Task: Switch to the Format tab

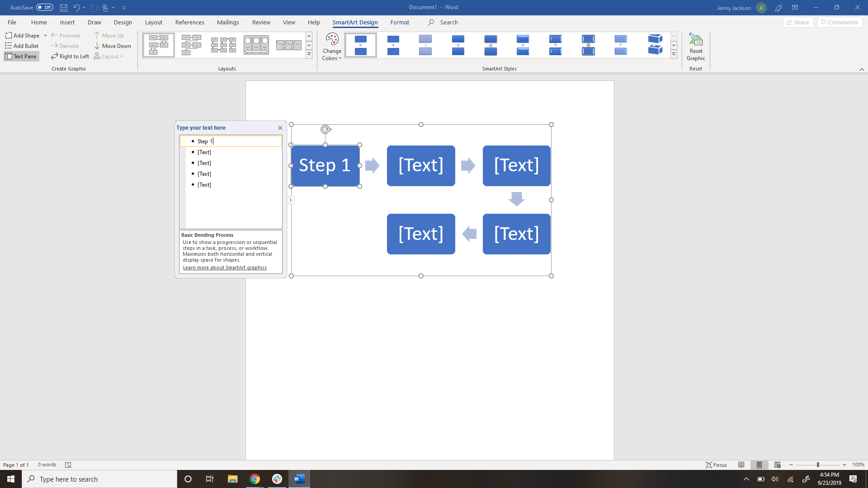Action: [x=400, y=22]
